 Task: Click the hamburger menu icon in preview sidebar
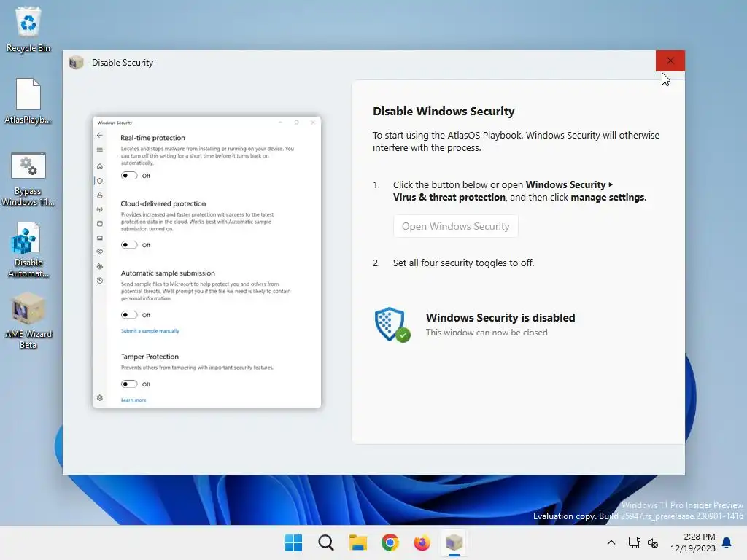tap(99, 149)
